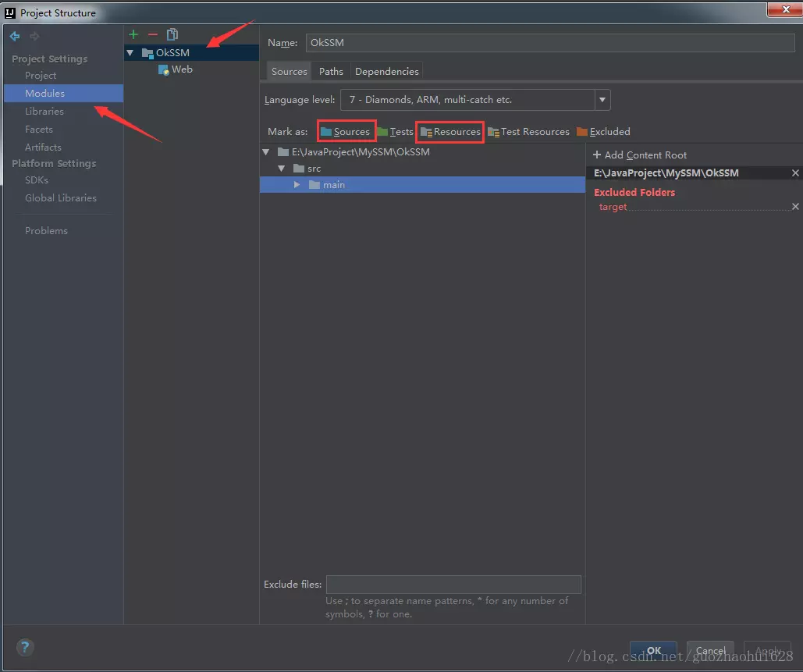Select the OkSSM module item
803x672 pixels.
191,53
